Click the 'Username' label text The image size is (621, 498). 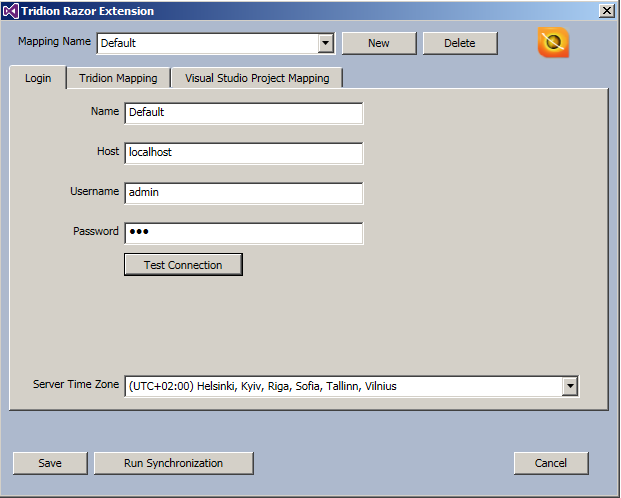pos(94,191)
